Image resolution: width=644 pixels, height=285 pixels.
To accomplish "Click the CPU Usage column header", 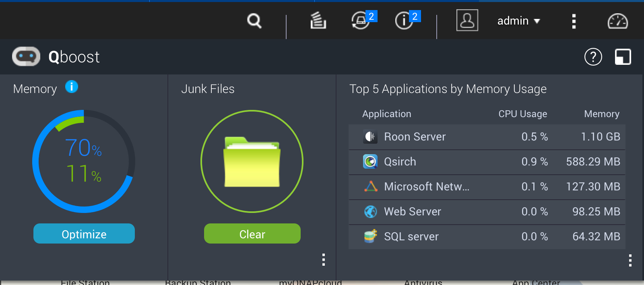I will pos(523,114).
